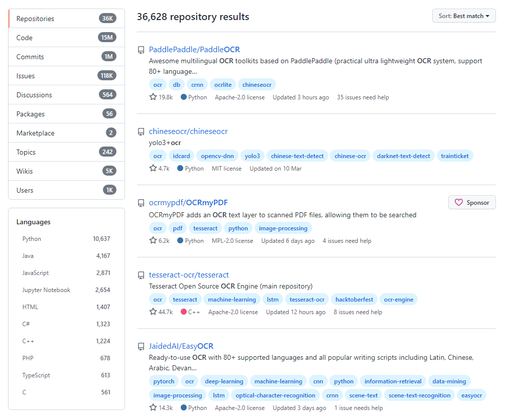Click the db topic tag
Viewport: 506px width, 420px height.
click(x=177, y=85)
